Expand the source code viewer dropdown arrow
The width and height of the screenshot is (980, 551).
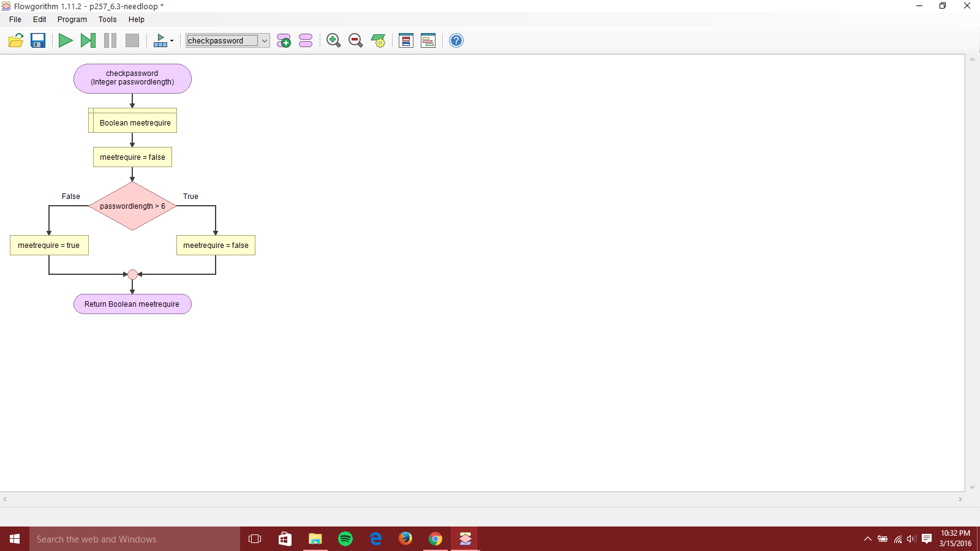click(171, 40)
